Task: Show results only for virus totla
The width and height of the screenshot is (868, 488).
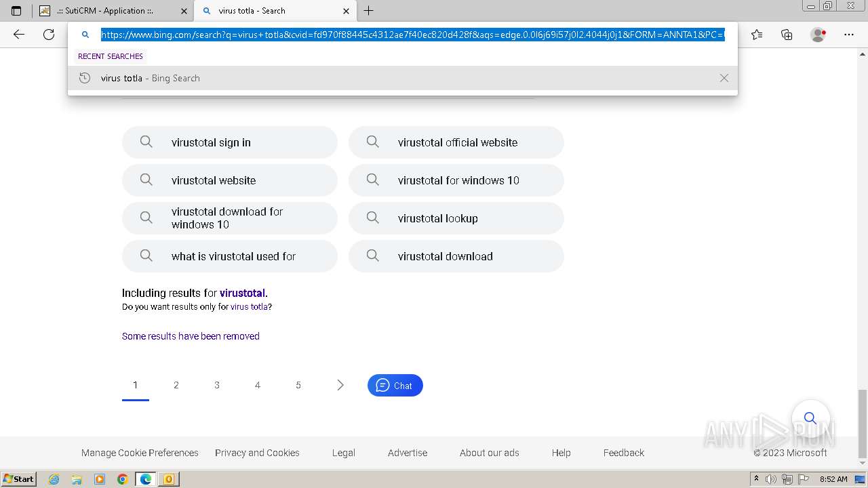Action: click(249, 307)
